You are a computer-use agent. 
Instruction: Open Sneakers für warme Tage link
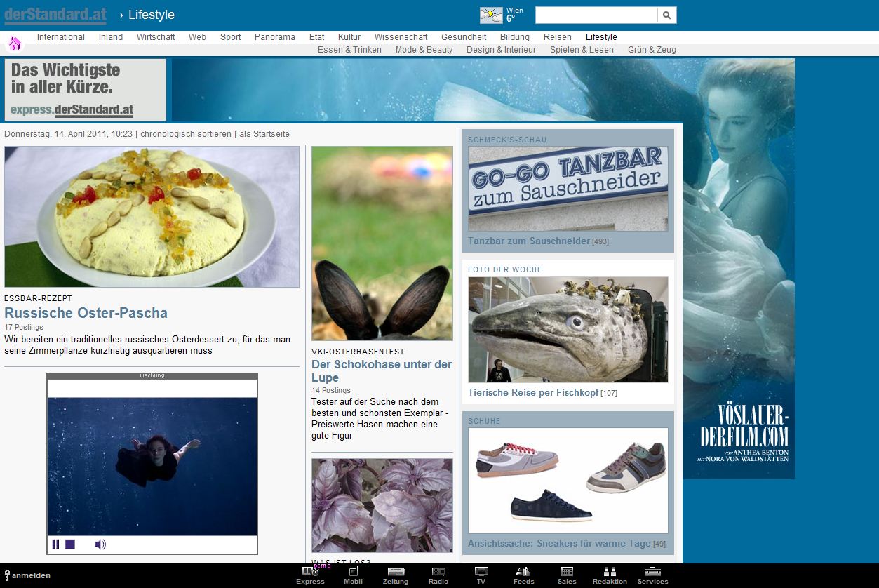tap(560, 544)
